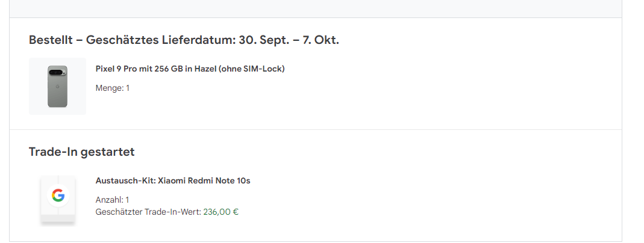Click the "Geschätzter Trade-In-Wert" label

coord(148,212)
